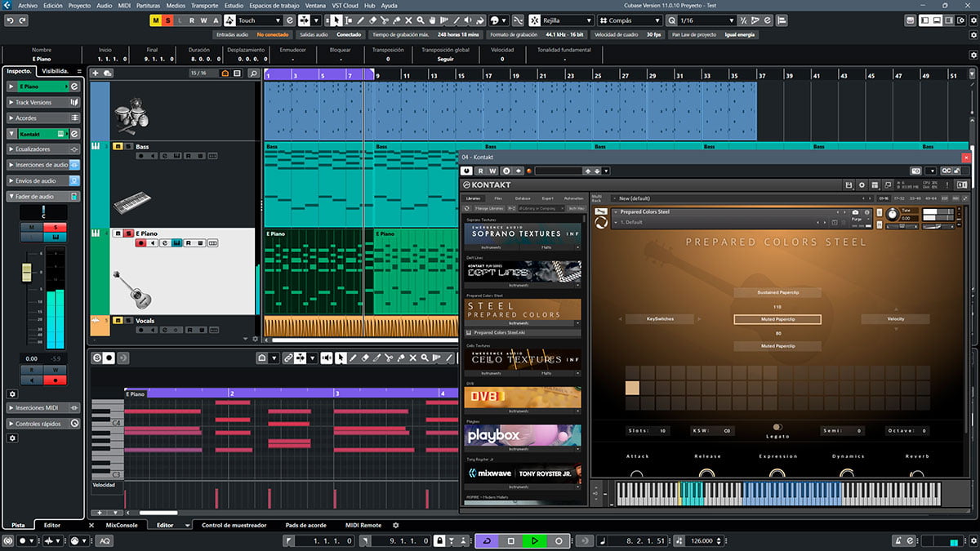Toggle the purple Cycle loop button
The width and height of the screenshot is (980, 551).
click(x=488, y=540)
